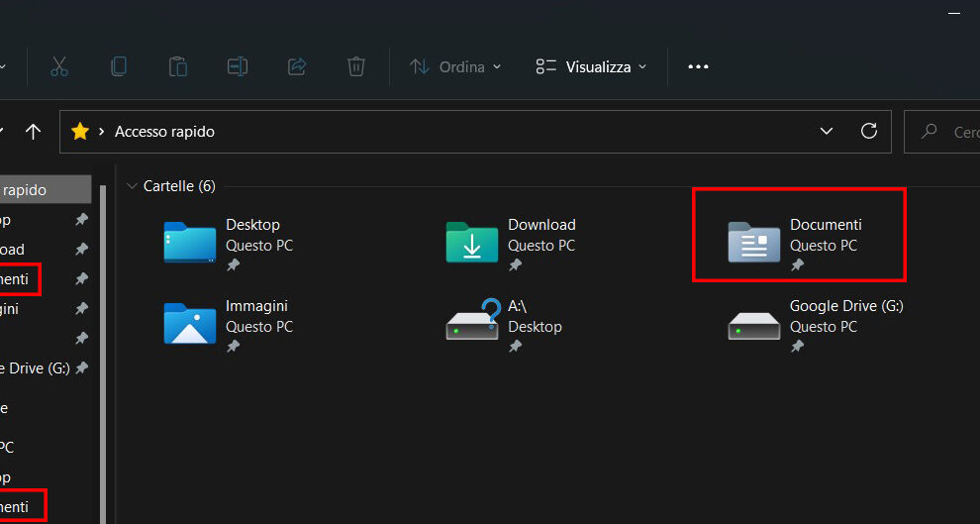Select Drive (G:) in the sidebar
The height and width of the screenshot is (524, 980).
pos(35,368)
